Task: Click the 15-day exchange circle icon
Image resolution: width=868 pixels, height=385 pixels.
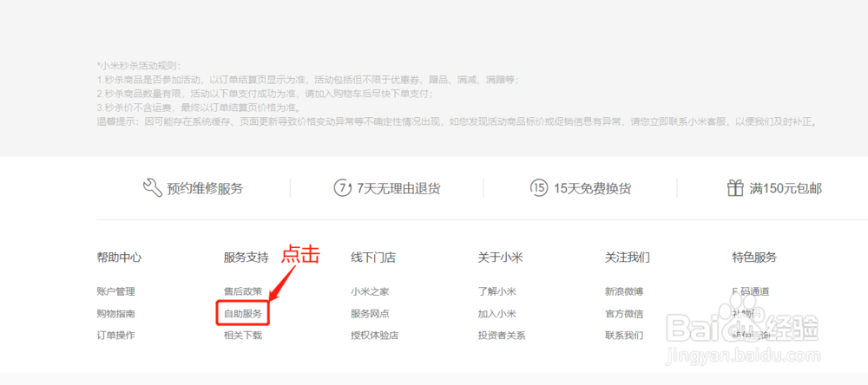Action: pos(539,188)
